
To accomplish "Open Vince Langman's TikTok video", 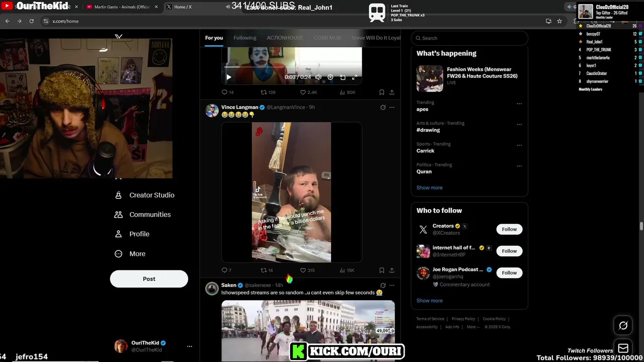I will (292, 192).
